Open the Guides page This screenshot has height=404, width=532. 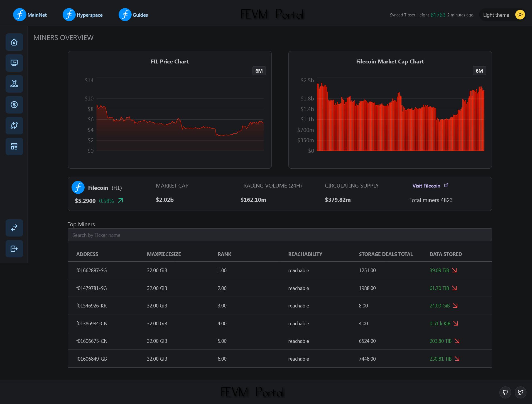140,15
